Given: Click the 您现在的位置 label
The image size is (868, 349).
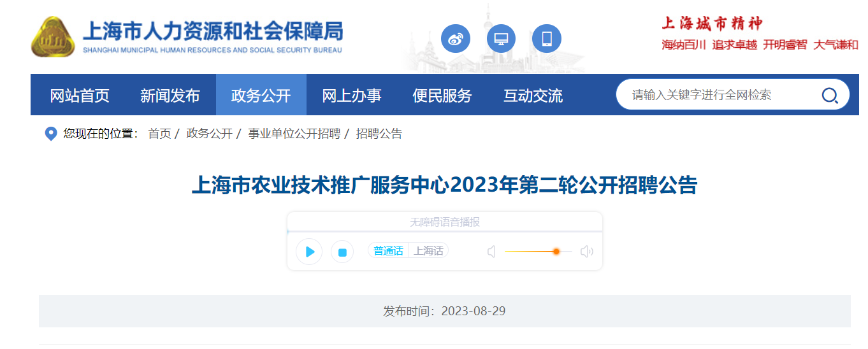Looking at the screenshot, I should [101, 134].
